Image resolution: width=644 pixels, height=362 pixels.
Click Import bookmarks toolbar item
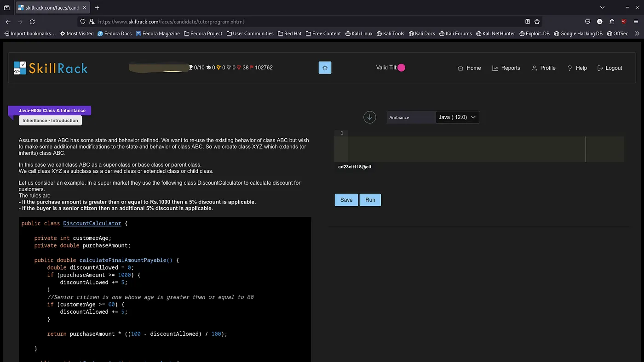(30, 34)
